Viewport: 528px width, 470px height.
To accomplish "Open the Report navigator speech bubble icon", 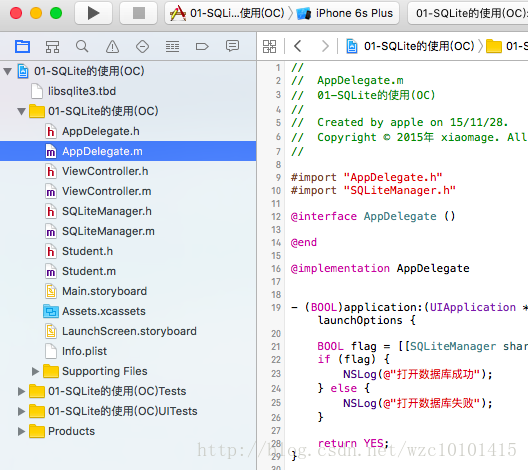I will (x=232, y=46).
